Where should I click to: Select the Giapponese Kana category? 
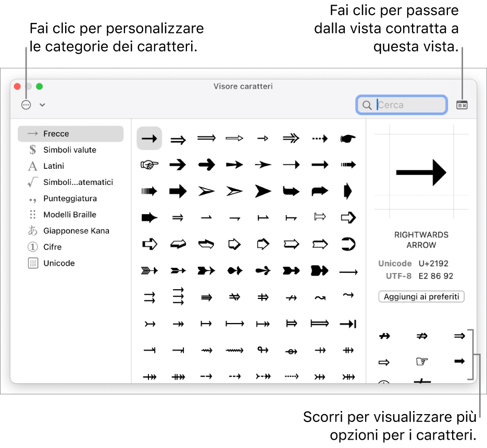(x=70, y=231)
